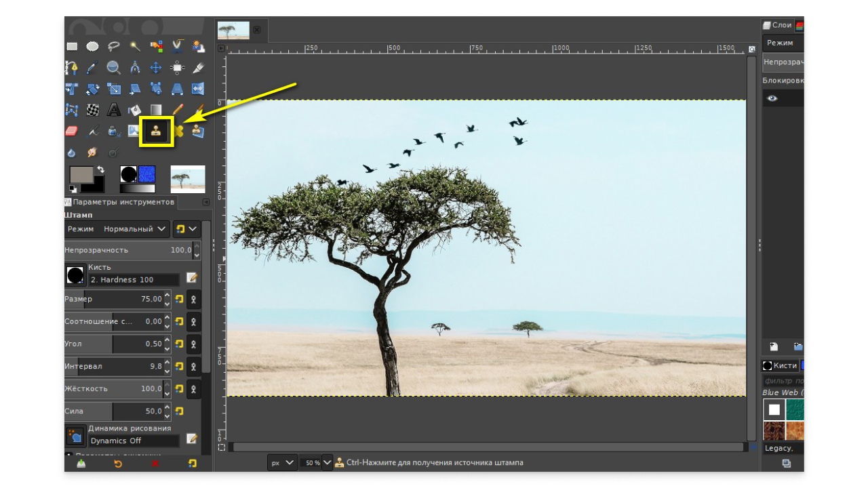Open the Кисти brushes tab
868x488 pixels.
pyautogui.click(x=780, y=365)
